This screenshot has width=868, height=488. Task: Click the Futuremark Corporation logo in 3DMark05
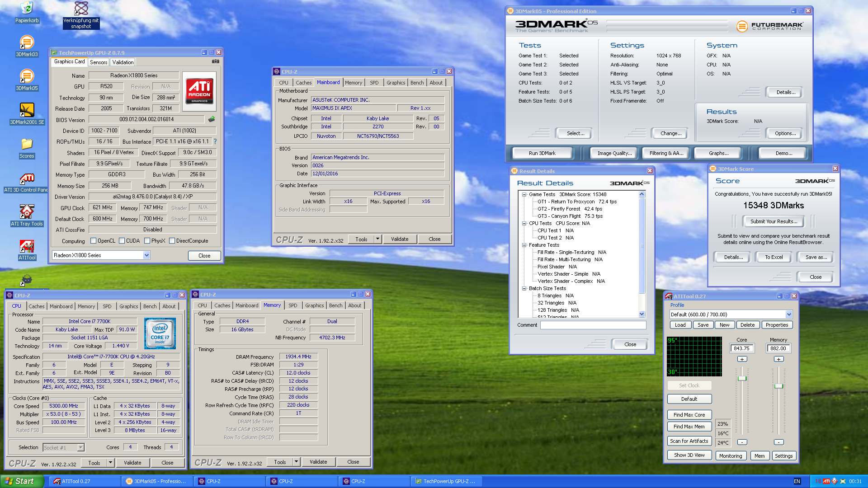point(769,26)
